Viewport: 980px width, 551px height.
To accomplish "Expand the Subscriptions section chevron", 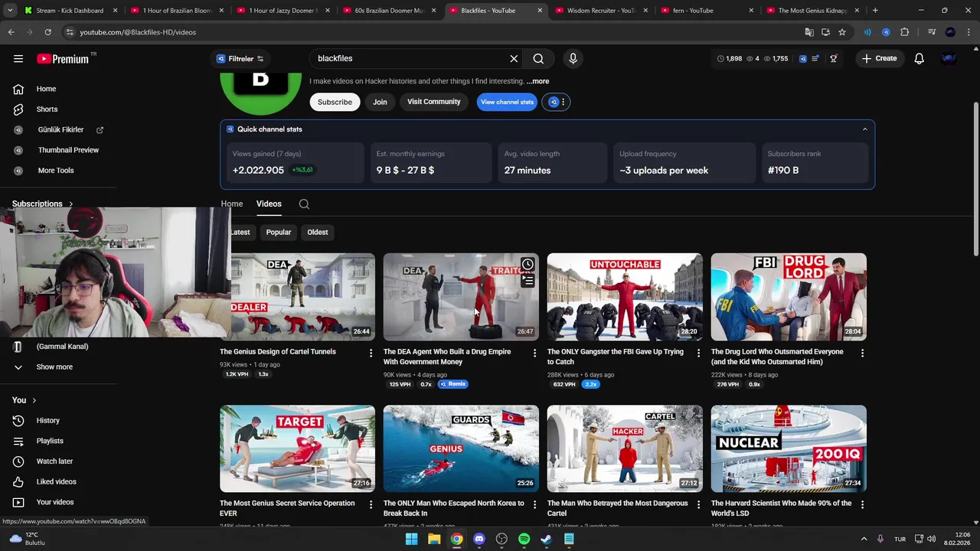I will tap(70, 204).
